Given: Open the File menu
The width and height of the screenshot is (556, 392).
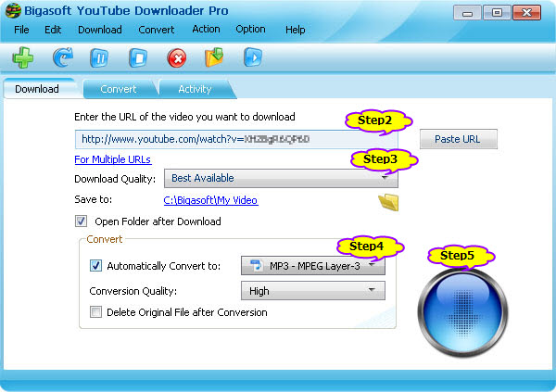Looking at the screenshot, I should (21, 30).
